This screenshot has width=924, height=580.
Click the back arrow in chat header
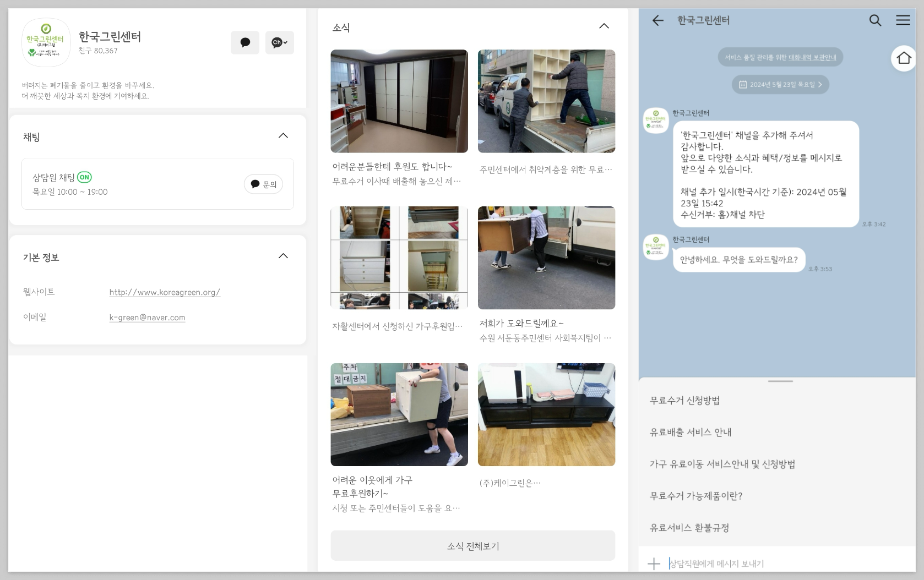[x=657, y=20]
